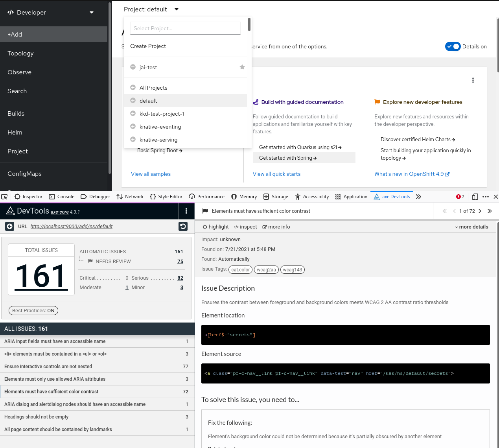Click the Select Project search field
The height and width of the screenshot is (448, 499).
185,28
